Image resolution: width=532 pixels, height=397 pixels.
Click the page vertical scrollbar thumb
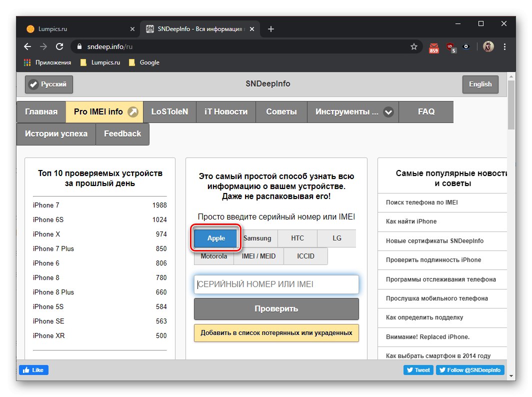(x=511, y=104)
